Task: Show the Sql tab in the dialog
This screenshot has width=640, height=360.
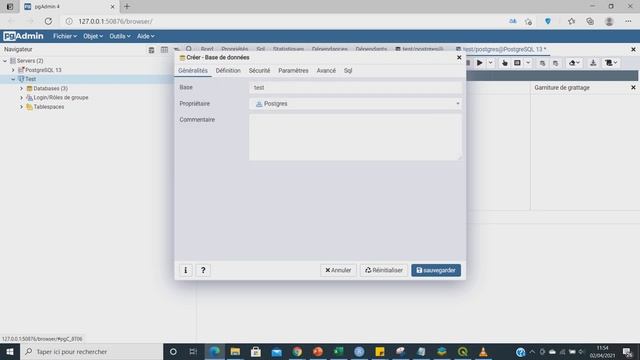Action: [348, 71]
